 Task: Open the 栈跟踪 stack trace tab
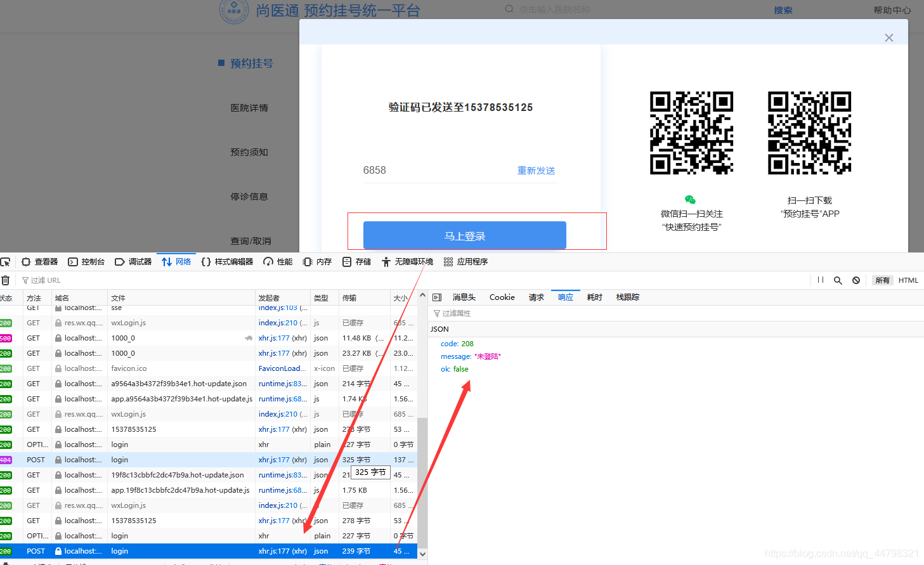[628, 297]
